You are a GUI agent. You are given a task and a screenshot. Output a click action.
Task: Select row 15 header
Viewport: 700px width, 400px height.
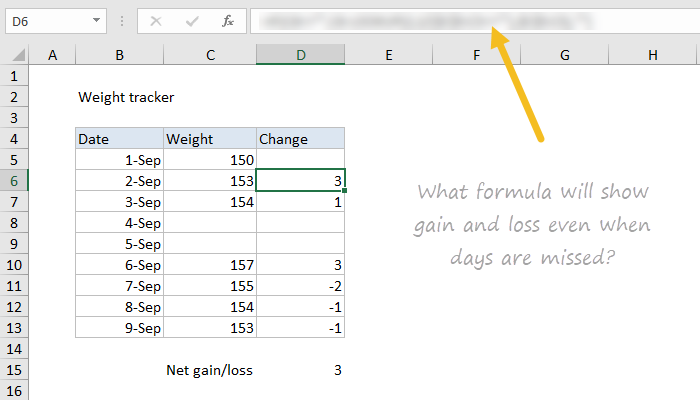click(15, 370)
